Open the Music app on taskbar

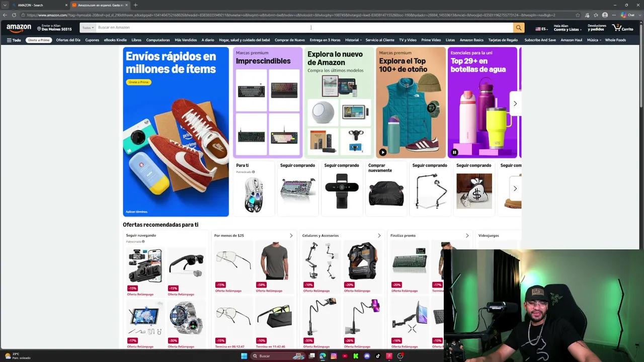pyautogui.click(x=389, y=356)
